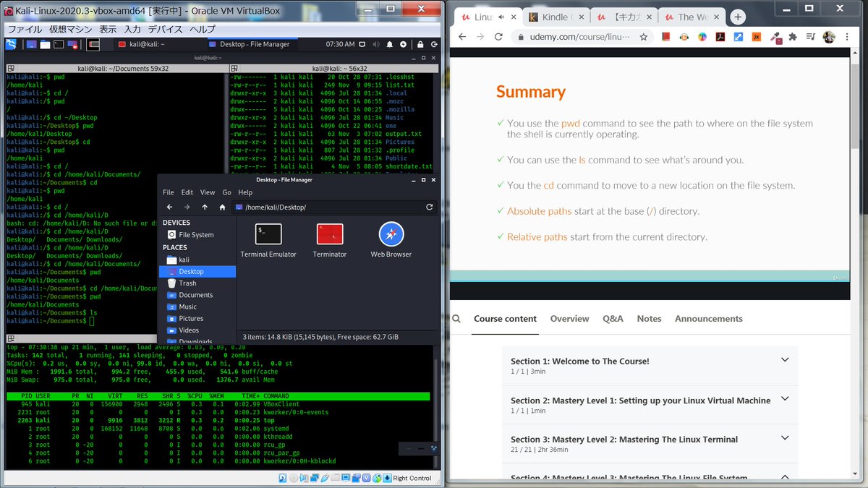Open the VirtualBox デバイス menu

click(x=166, y=30)
